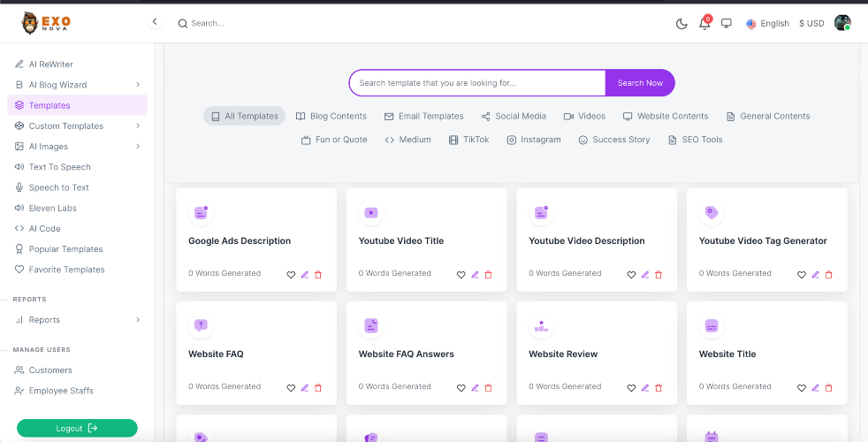Viewport: 868px width, 442px height.
Task: Expand AI Blog Wizard submenu arrow
Action: coord(138,85)
